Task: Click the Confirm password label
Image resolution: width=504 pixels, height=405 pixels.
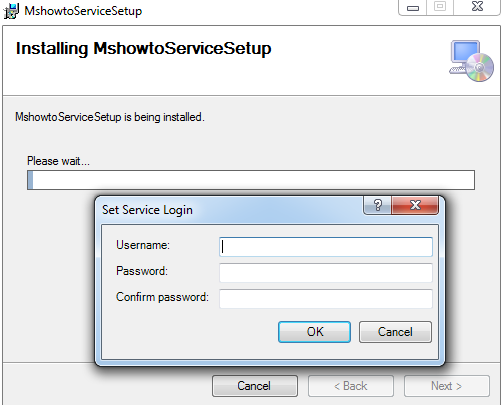Action: coord(162,297)
